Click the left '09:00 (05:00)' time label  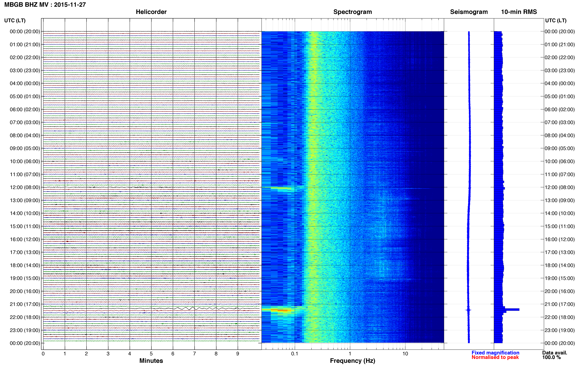click(25, 148)
